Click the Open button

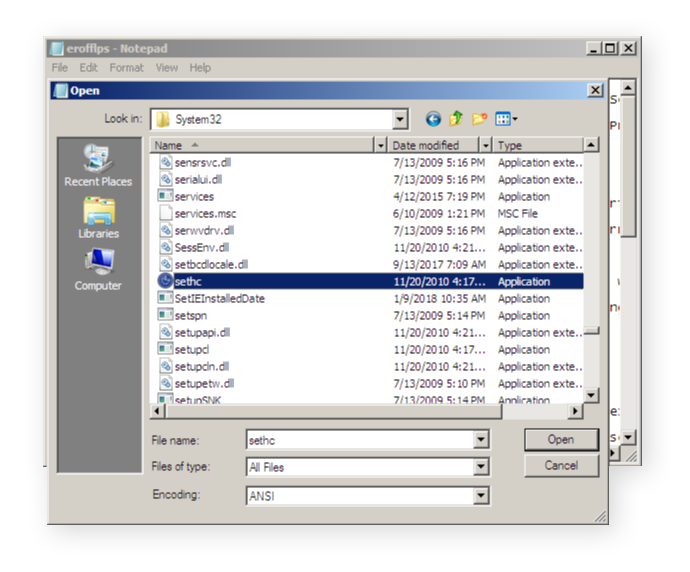coord(560,440)
